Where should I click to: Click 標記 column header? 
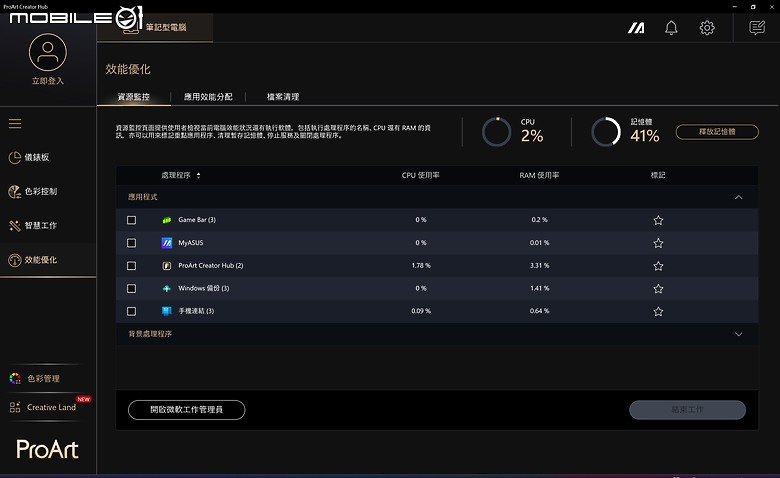658,175
